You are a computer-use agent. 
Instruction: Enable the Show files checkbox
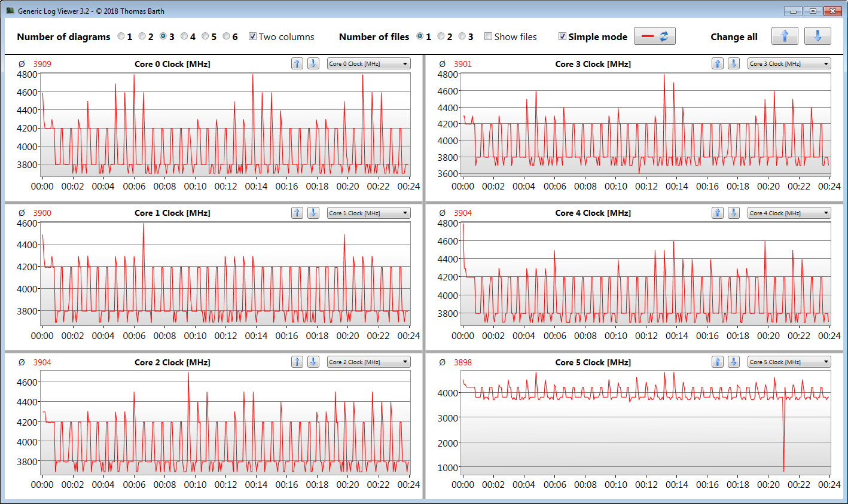point(488,36)
